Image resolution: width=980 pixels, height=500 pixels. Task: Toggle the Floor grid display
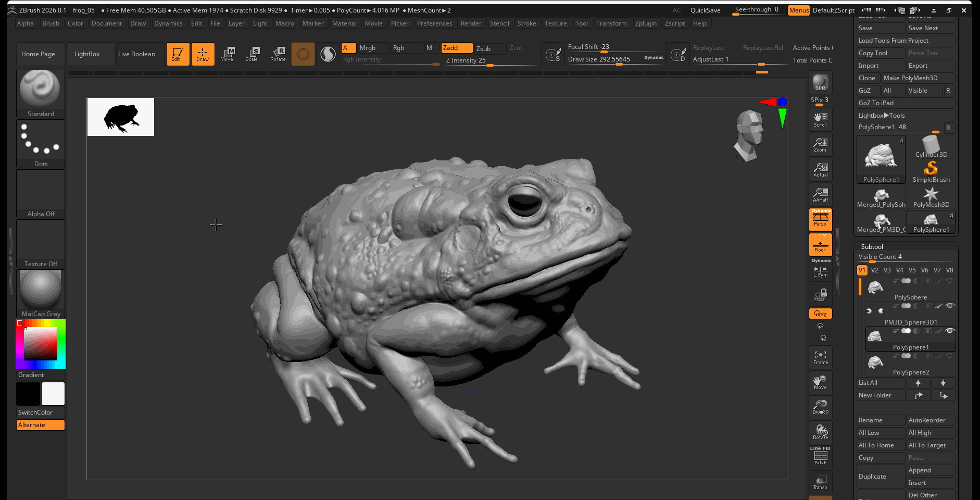(820, 245)
